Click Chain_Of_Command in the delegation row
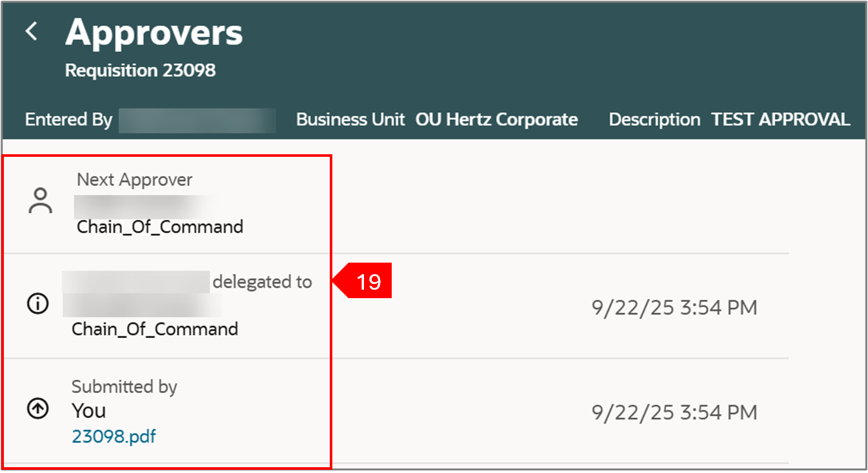 [x=154, y=329]
